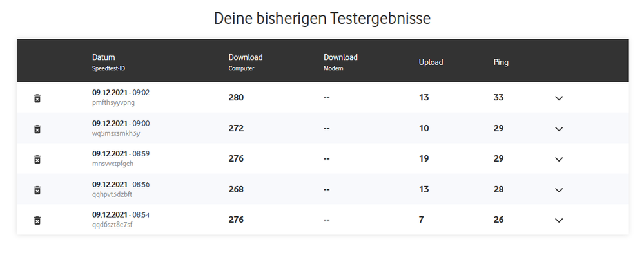
Task: Select speedtest ID pmfthsyyvpng
Action: pos(113,102)
